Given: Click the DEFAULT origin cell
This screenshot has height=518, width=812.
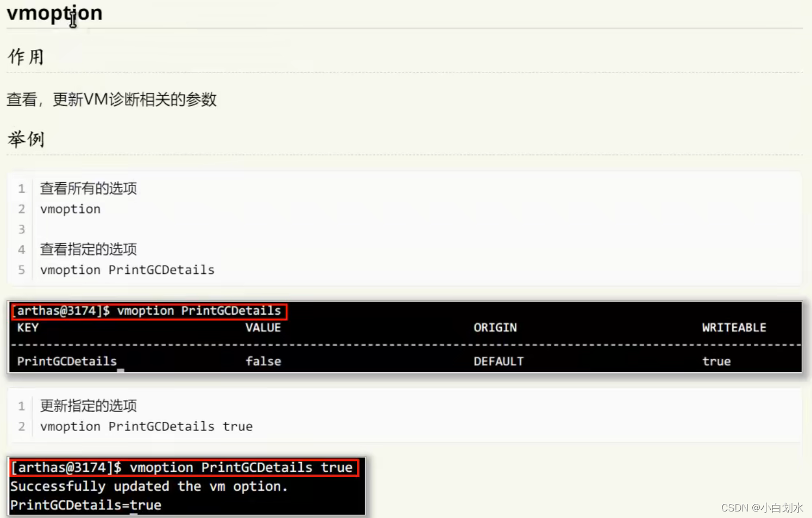Looking at the screenshot, I should (499, 361).
